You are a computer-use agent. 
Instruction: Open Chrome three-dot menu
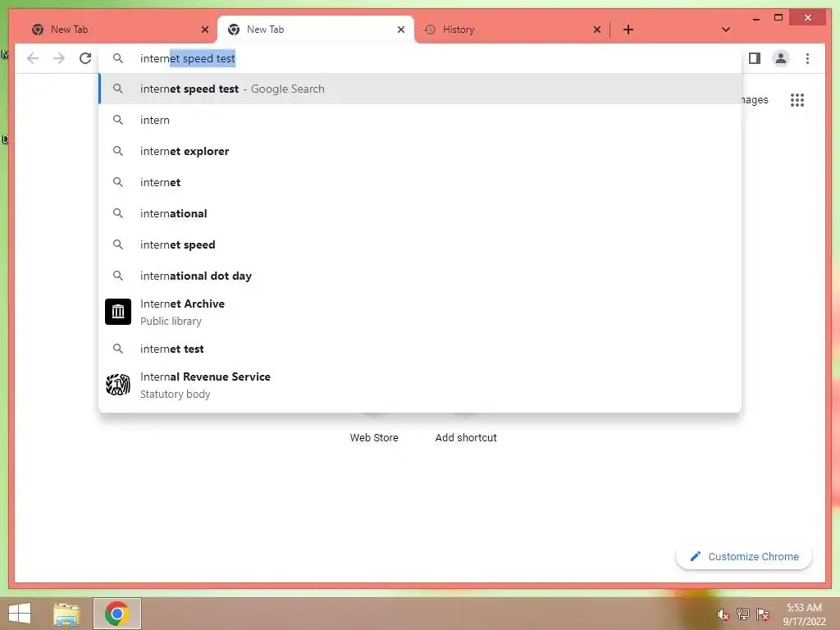coord(807,58)
